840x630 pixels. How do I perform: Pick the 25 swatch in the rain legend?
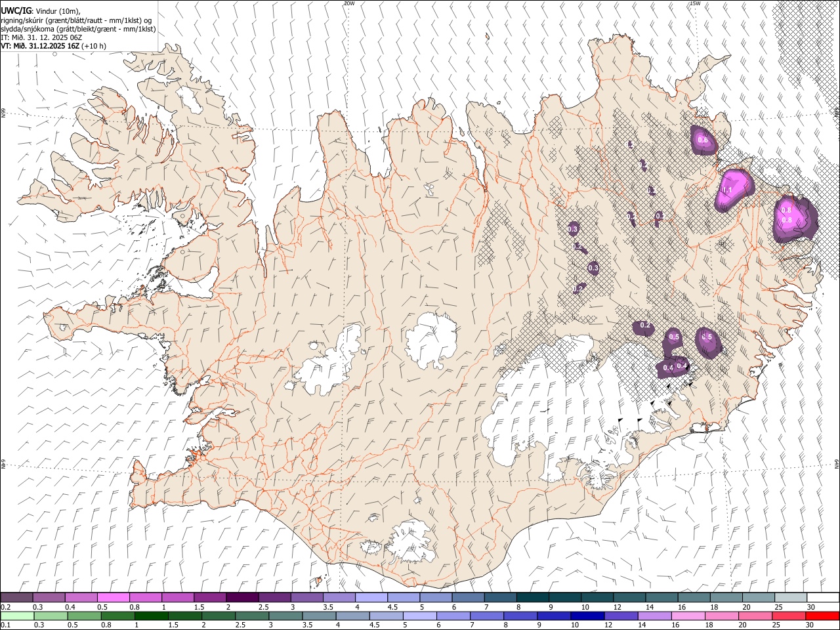coord(789,616)
